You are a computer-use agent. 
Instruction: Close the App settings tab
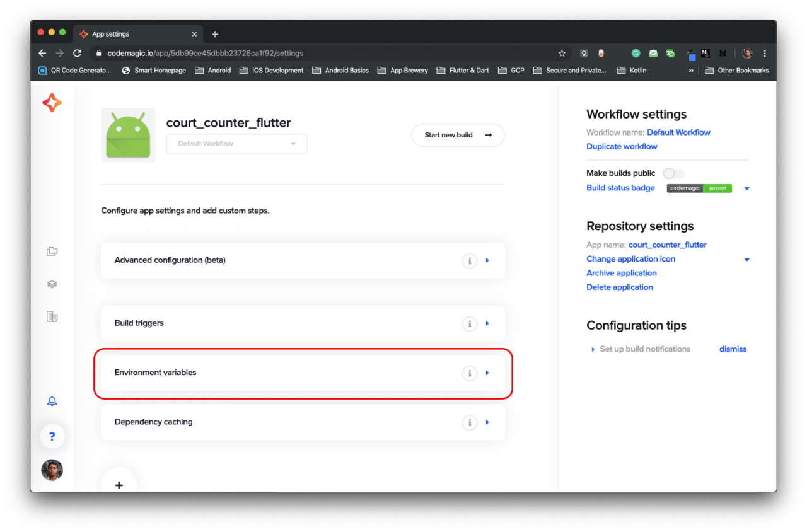(194, 34)
